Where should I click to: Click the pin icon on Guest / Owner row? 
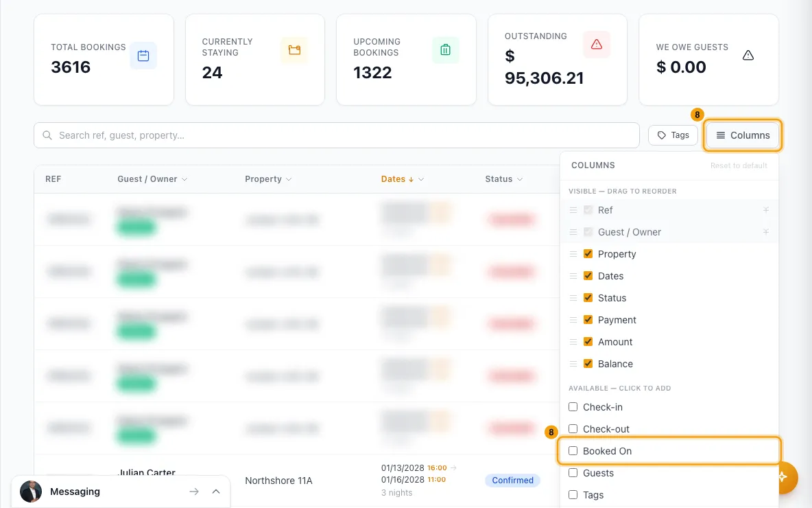(x=766, y=232)
